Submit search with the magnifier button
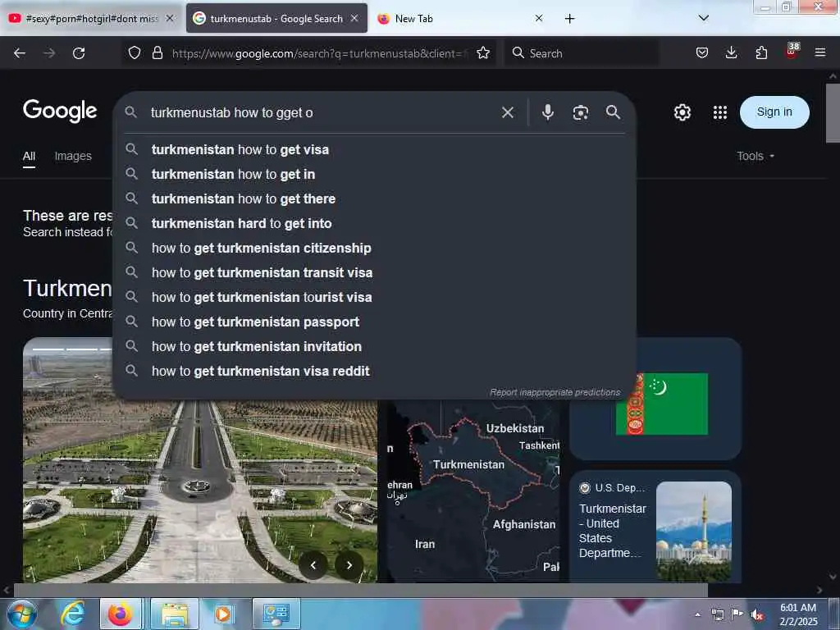This screenshot has height=630, width=840. coord(613,112)
